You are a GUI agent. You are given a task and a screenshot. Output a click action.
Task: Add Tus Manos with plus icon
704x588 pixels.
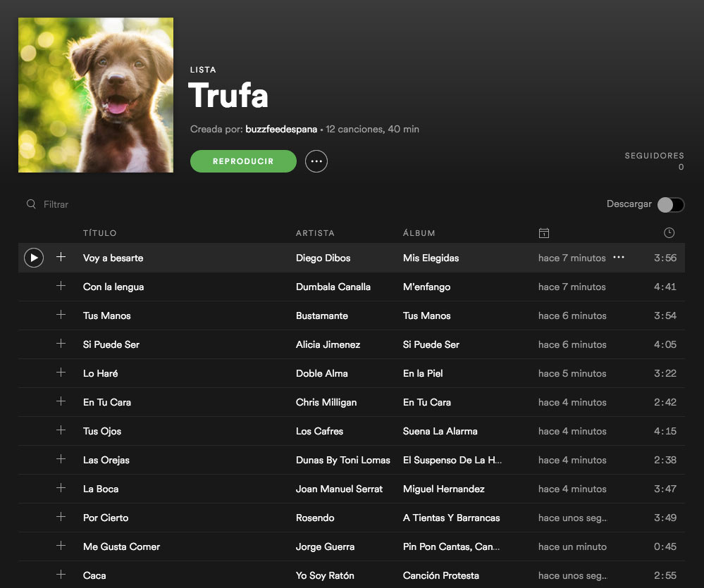pos(61,314)
